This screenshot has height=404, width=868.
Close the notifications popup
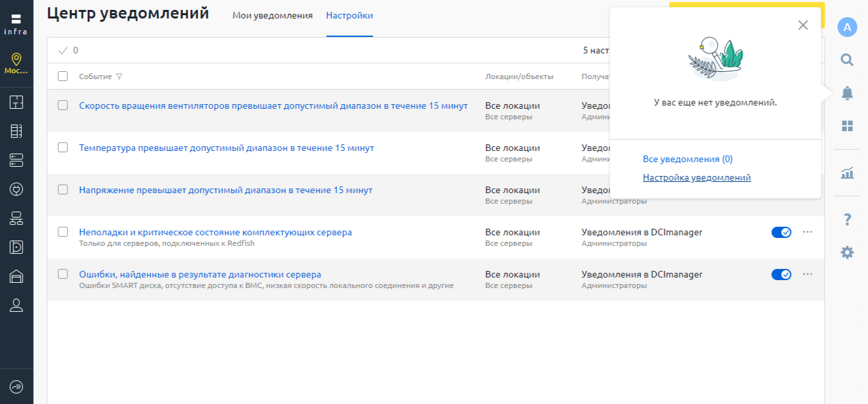(803, 25)
